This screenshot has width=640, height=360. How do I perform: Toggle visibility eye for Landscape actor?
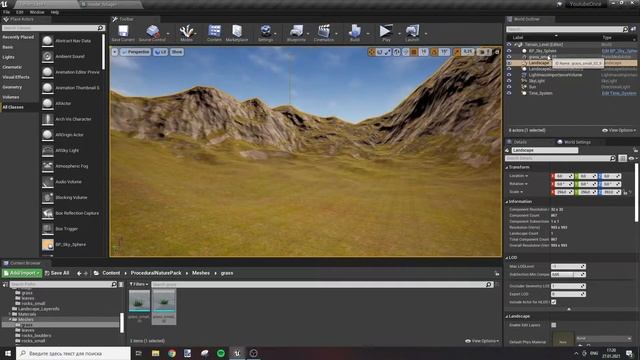pos(509,63)
